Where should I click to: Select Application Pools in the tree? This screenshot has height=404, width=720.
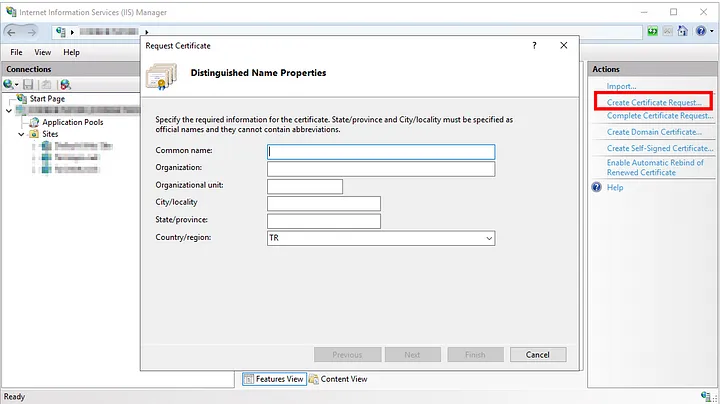pos(73,122)
